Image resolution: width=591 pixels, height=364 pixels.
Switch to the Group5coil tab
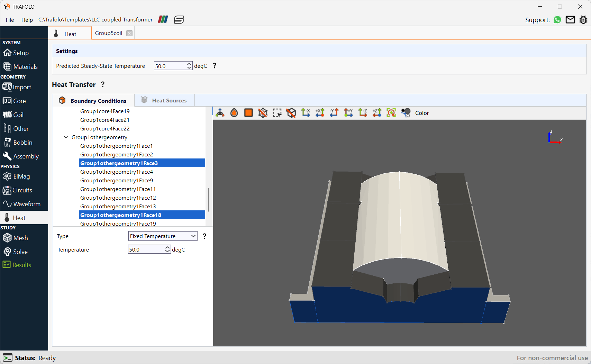click(109, 33)
